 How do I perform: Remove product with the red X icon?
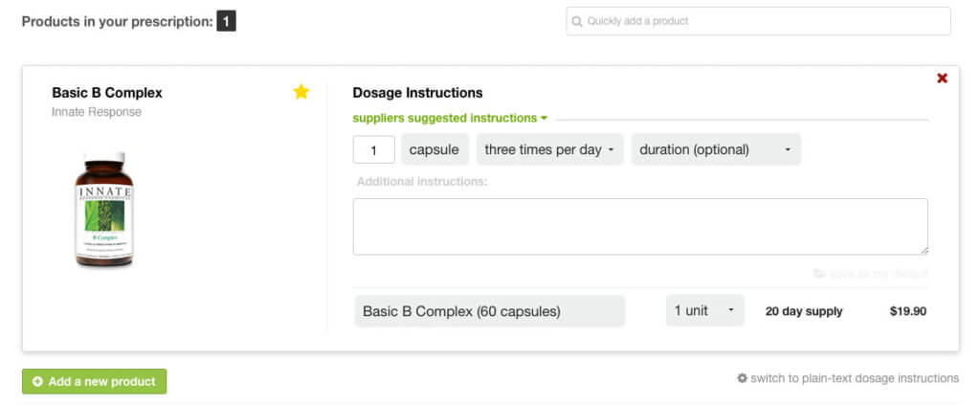[x=942, y=79]
